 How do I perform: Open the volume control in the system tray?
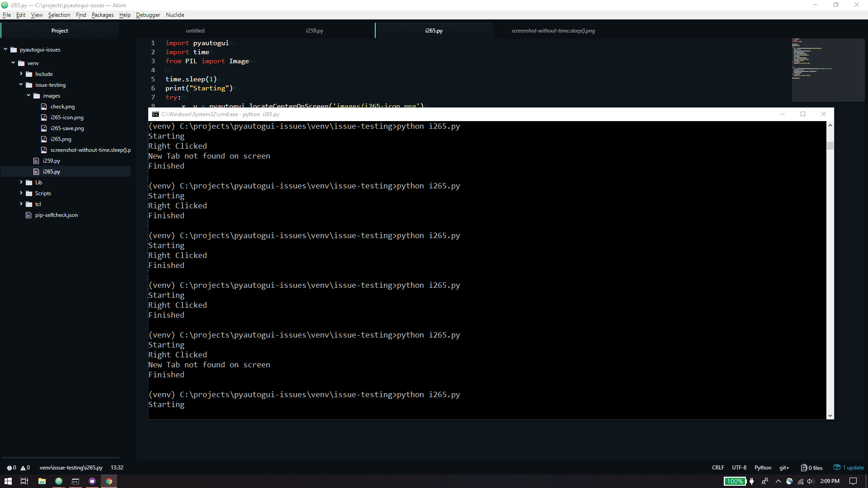811,481
